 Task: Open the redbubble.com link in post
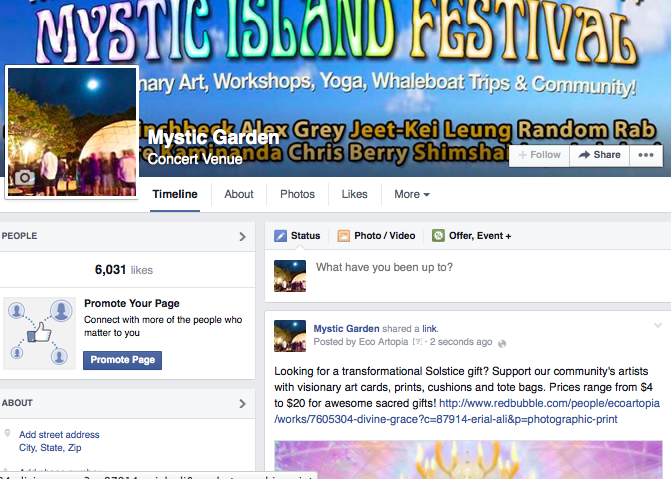(467, 411)
